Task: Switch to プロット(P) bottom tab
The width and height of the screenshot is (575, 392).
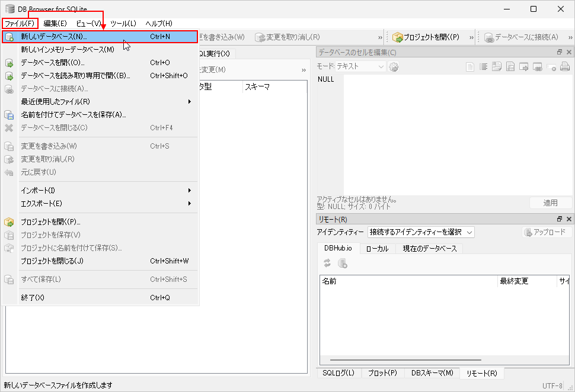Action: pos(382,373)
